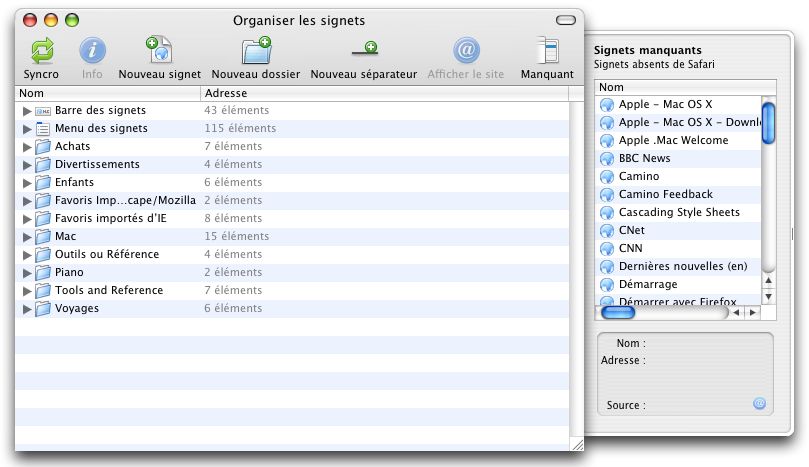Click the 115 éléments cell
This screenshot has height=467, width=809.
240,128
